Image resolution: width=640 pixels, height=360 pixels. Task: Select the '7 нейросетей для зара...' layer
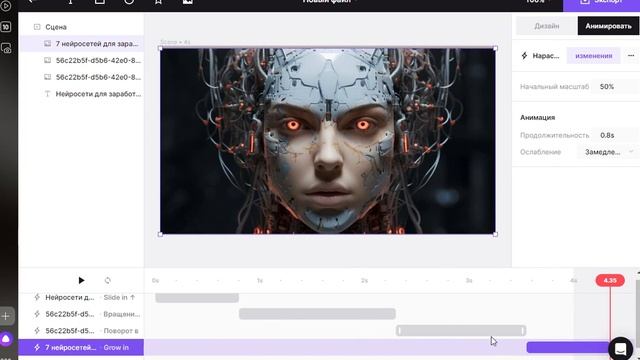[82, 44]
